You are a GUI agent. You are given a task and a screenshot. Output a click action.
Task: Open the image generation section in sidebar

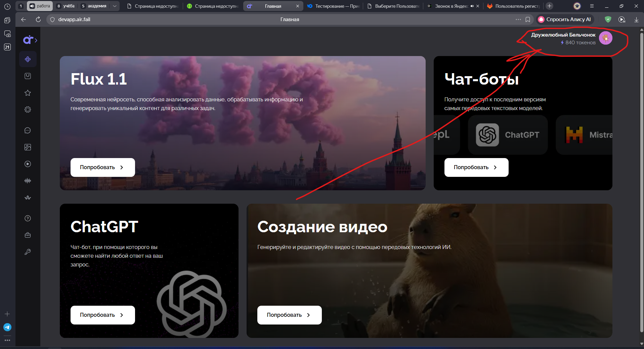pyautogui.click(x=28, y=147)
